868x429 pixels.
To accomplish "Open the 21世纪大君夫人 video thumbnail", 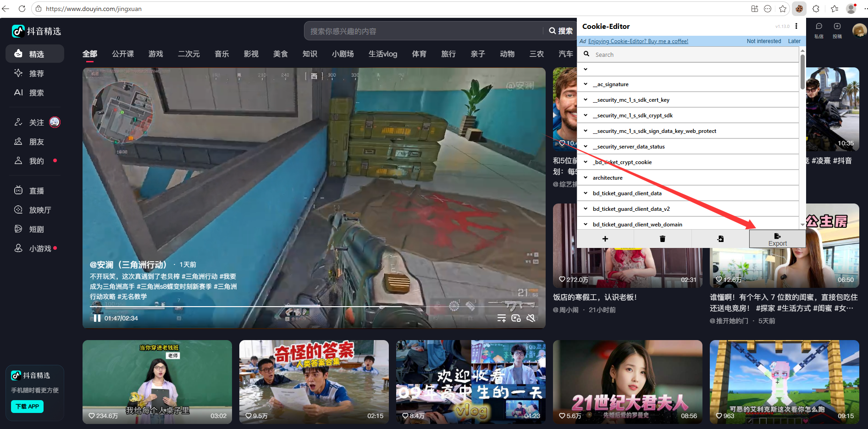I will click(628, 382).
